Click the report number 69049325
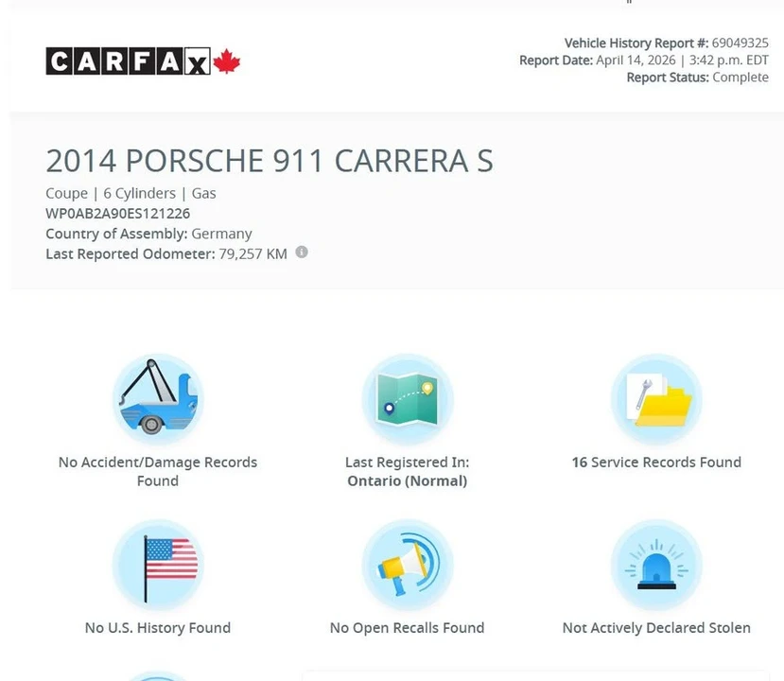This screenshot has height=681, width=784. tap(740, 43)
